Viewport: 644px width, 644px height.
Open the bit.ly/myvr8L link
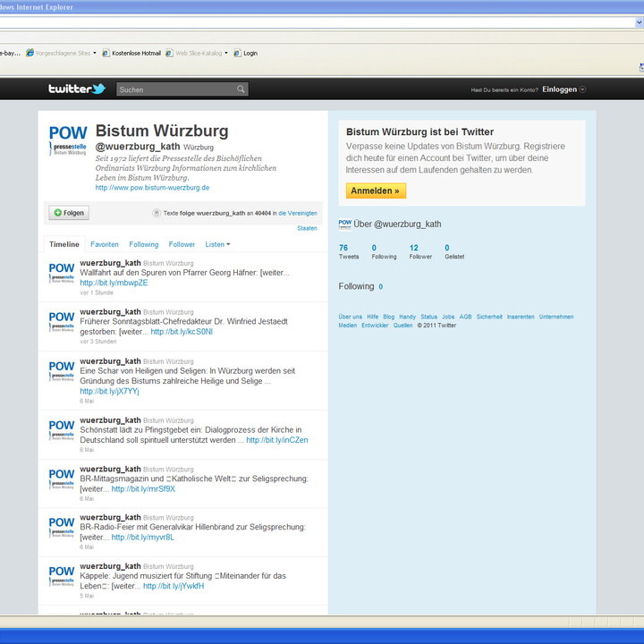(x=143, y=538)
